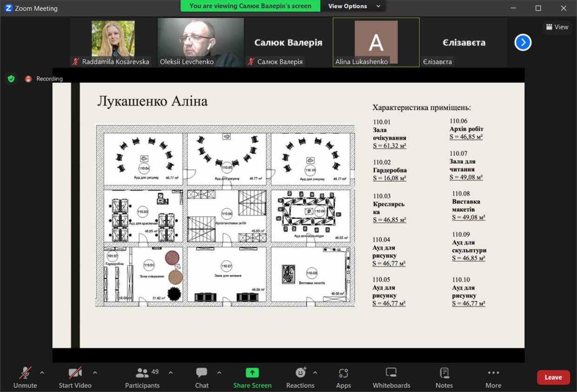Show next participants with blue arrow
This screenshot has width=577, height=392.
(x=523, y=42)
